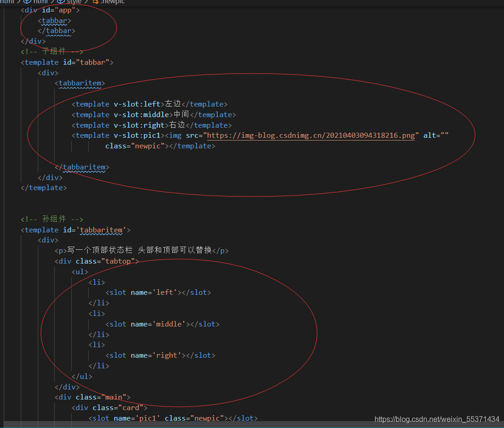Click the div class="card" line
This screenshot has height=428, width=504.
[x=110, y=408]
